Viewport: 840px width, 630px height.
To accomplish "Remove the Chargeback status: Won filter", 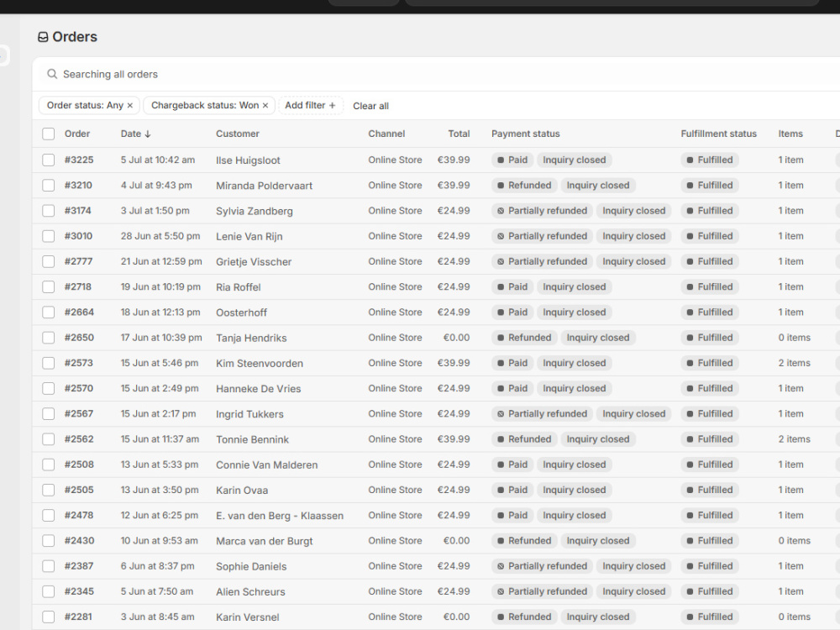I will [265, 106].
